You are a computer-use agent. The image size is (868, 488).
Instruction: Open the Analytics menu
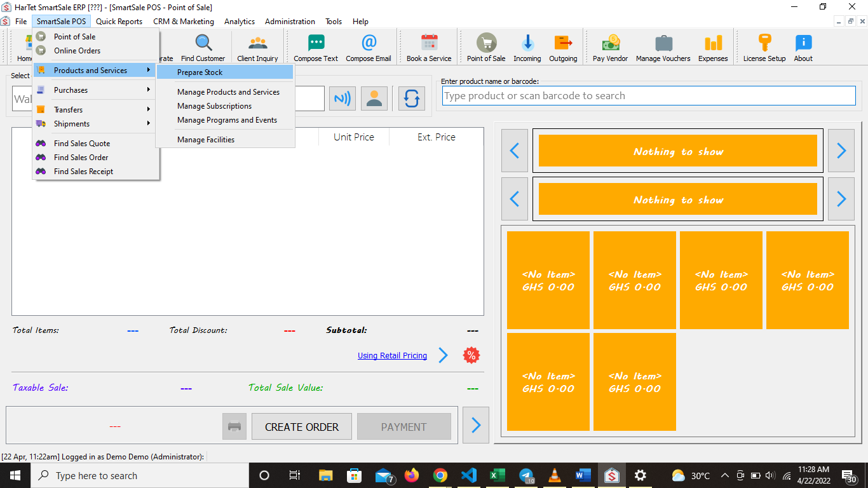tap(240, 21)
